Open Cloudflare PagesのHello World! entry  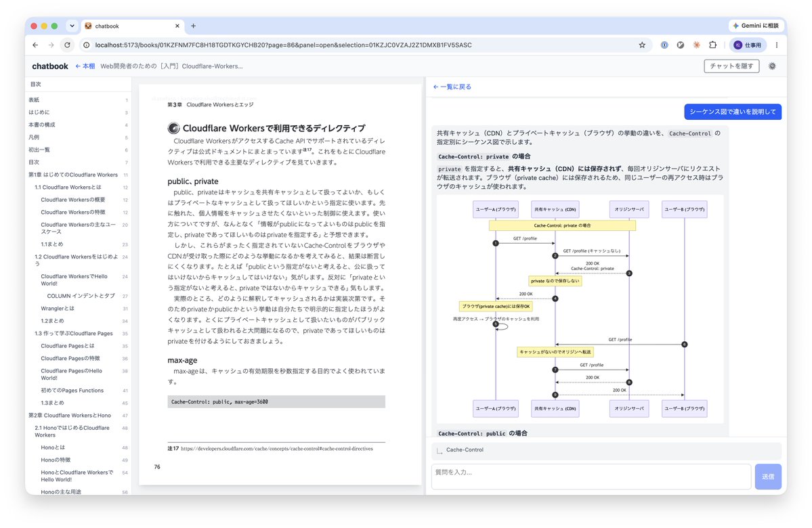click(78, 374)
